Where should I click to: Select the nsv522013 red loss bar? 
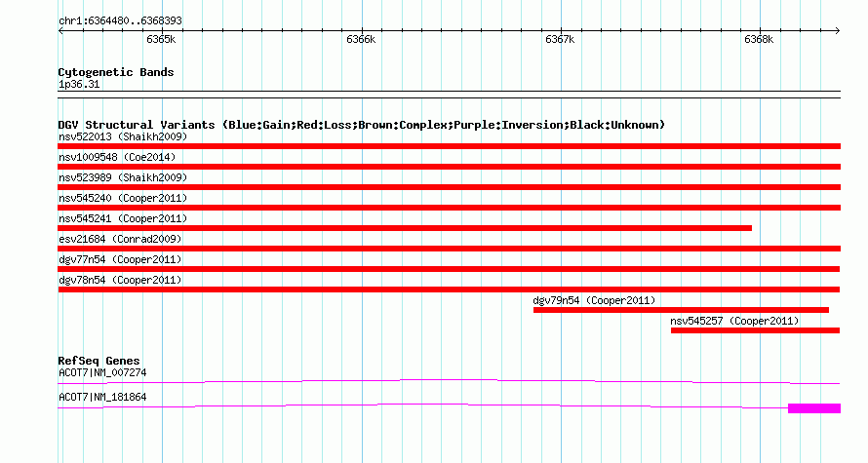(449, 146)
